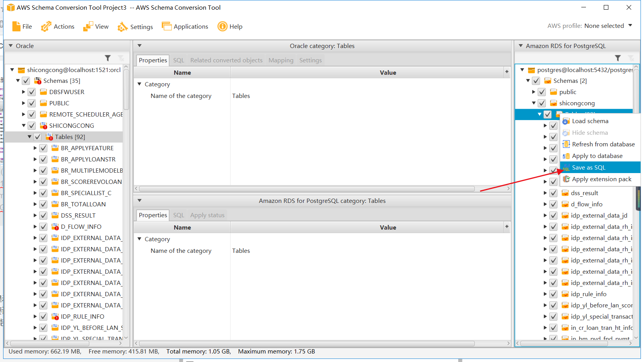Screen dimensions: 644x362
Task: Collapse the Amazon RDS for PostgreSQL panel
Action: tap(521, 46)
